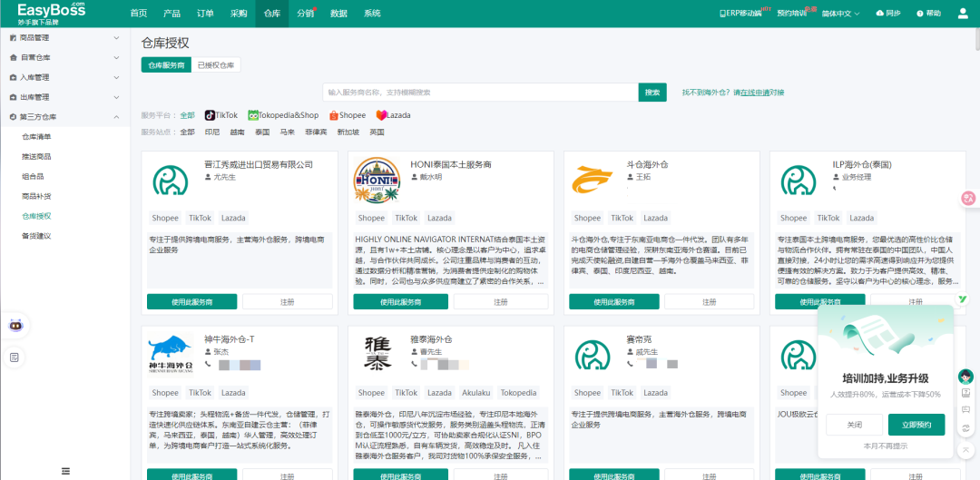Click the back-to-top arrow icon
This screenshot has height=480, width=980.
[x=965, y=449]
